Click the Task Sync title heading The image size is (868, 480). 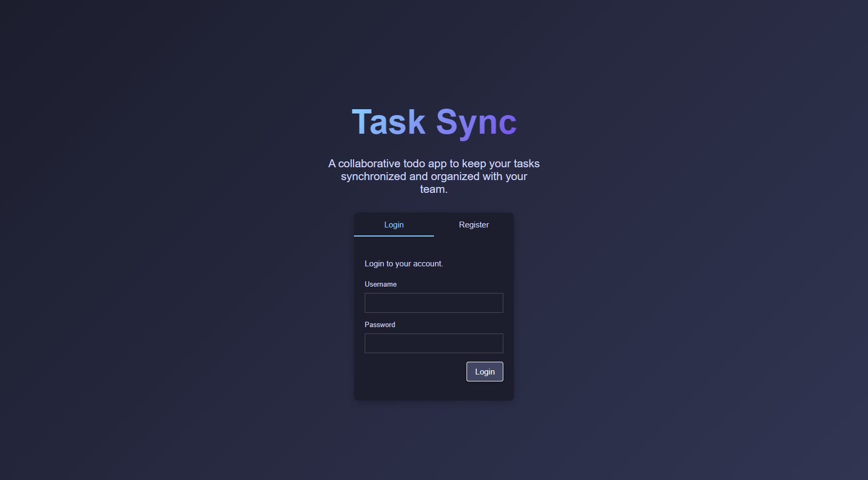click(x=434, y=123)
